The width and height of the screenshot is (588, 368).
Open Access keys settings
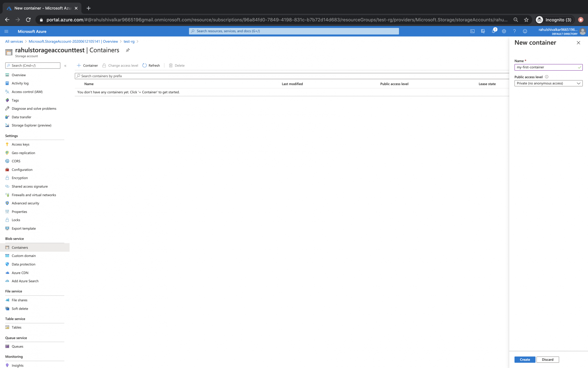click(21, 144)
